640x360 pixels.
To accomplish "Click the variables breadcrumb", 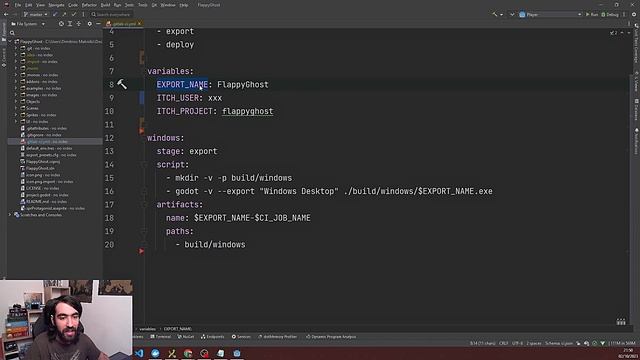I will [x=147, y=329].
